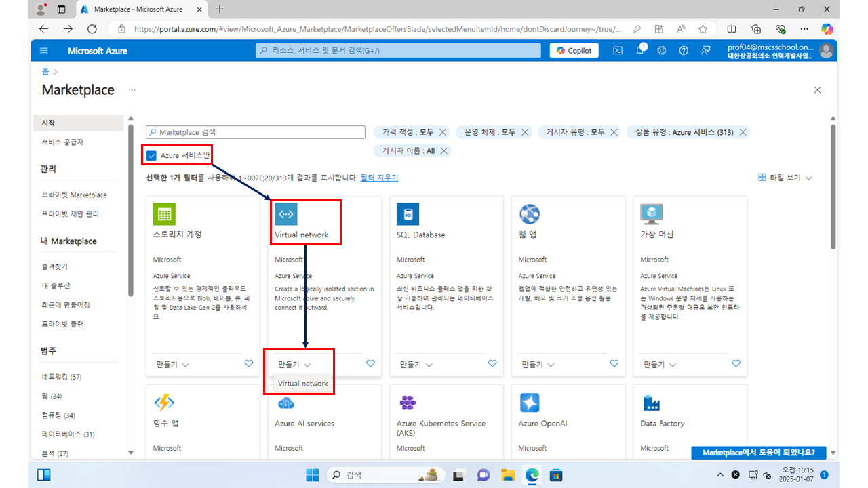This screenshot has height=488, width=868.
Task: Open 서비스 공급자 menu item
Action: coord(62,142)
